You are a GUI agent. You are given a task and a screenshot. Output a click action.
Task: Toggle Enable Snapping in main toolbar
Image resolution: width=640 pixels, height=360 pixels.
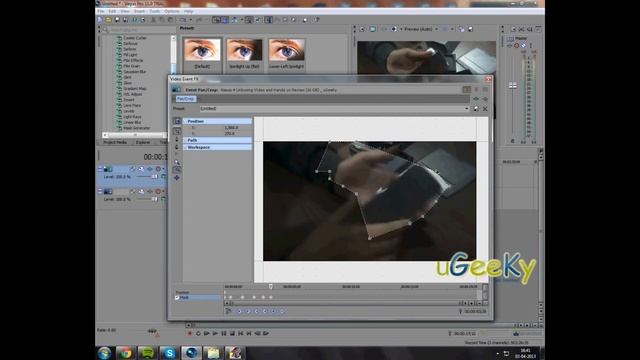tap(216, 20)
